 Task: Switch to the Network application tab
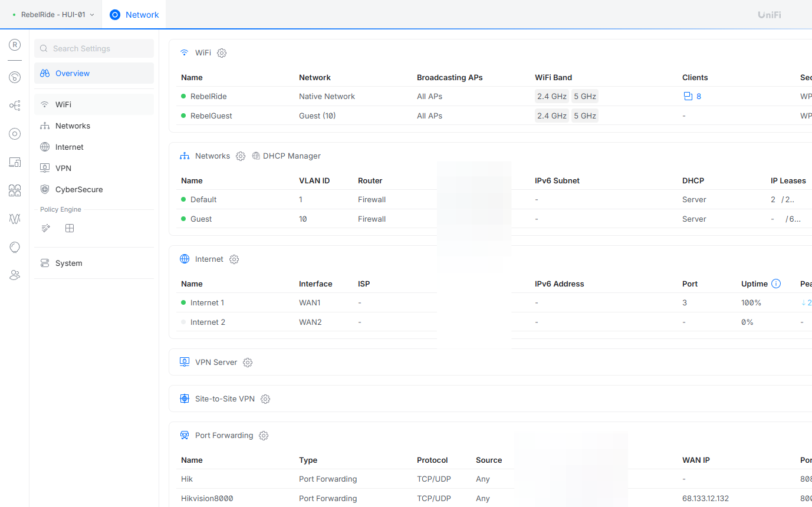pyautogui.click(x=134, y=15)
